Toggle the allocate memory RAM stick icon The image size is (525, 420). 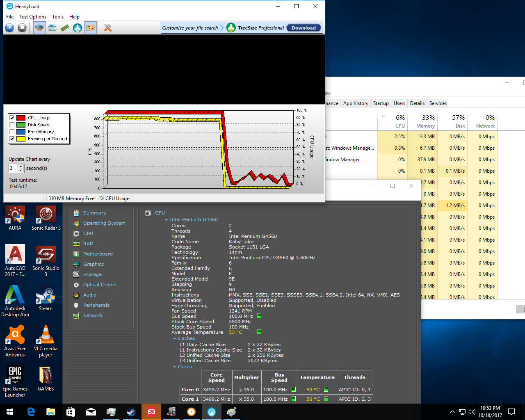tap(65, 28)
